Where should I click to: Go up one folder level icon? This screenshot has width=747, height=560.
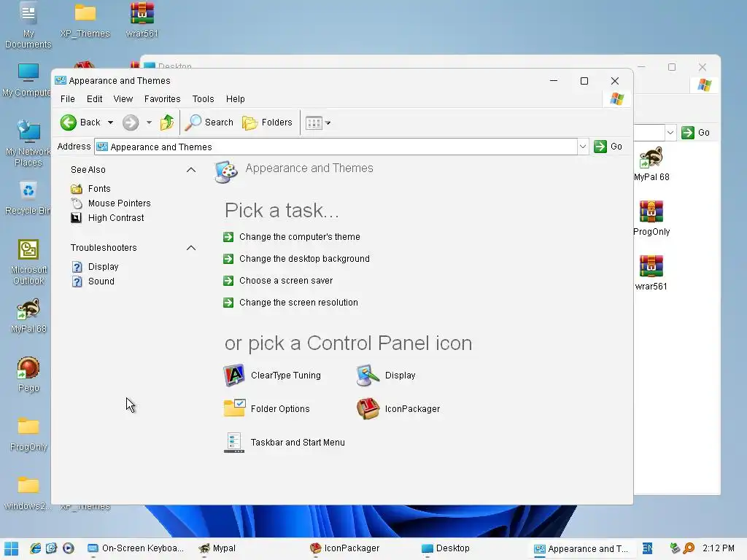[x=167, y=122]
